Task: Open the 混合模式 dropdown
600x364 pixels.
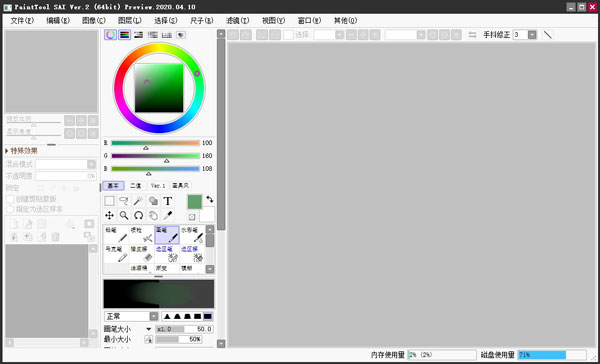Action: tap(92, 165)
